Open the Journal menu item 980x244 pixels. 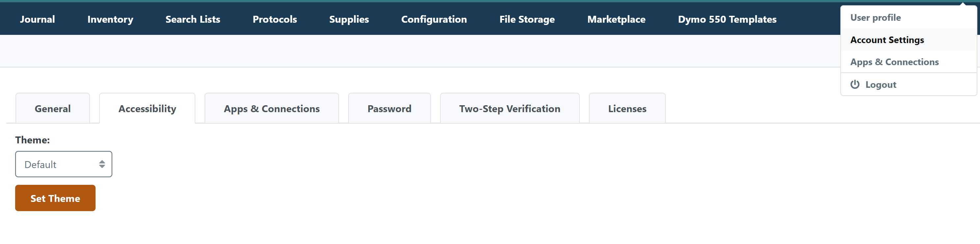(x=37, y=19)
